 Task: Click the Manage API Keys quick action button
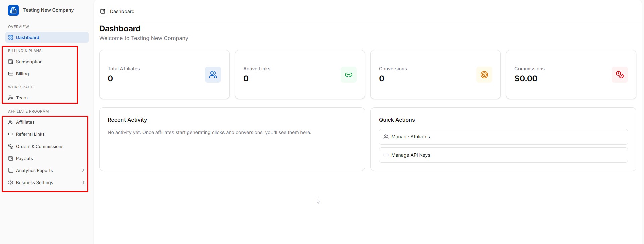pos(503,155)
